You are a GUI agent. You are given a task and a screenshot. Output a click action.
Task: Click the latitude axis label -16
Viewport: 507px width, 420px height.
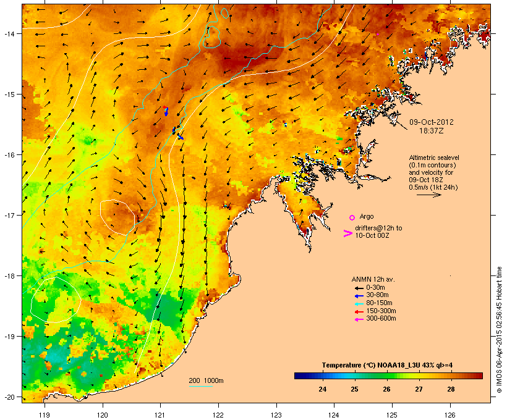pos(9,155)
